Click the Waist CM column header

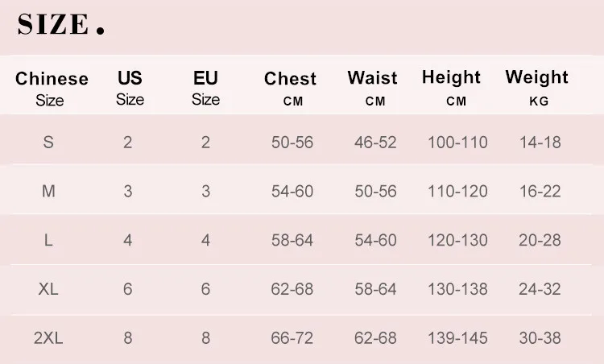tap(373, 89)
